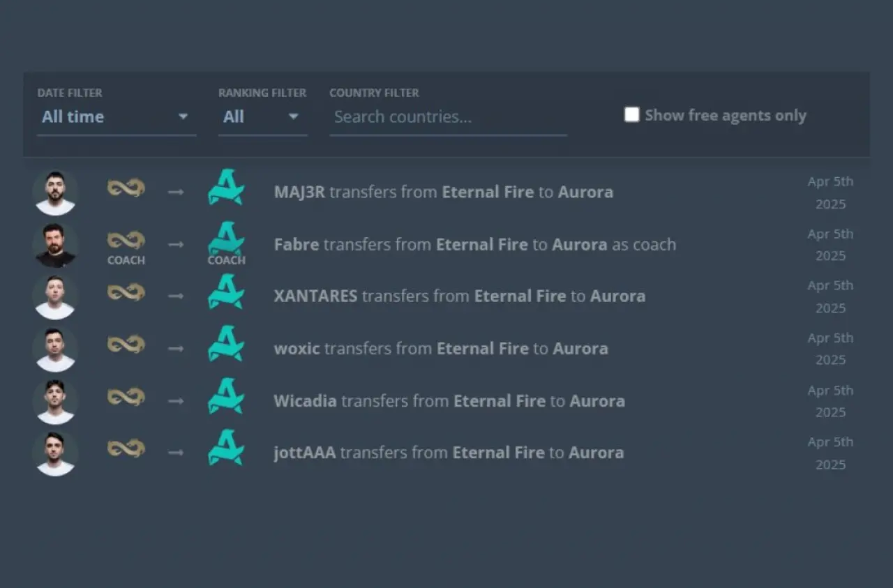Click Eternal Fire coach logo in Fabre row
893x588 pixels.
tap(126, 241)
